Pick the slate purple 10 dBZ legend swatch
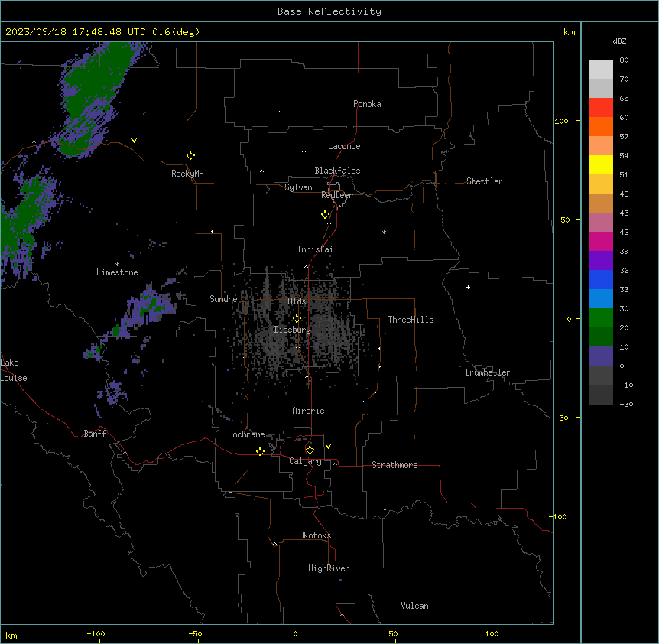Image resolution: width=659 pixels, height=644 pixels. point(601,356)
